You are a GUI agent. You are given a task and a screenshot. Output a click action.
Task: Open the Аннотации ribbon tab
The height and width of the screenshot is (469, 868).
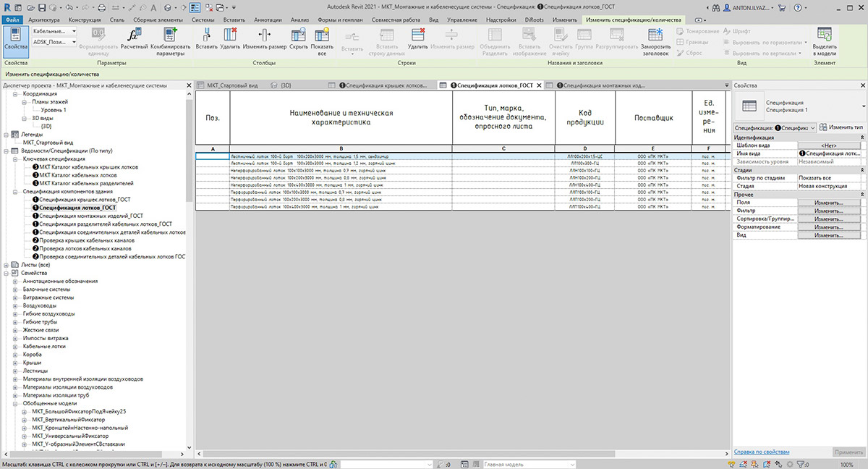click(x=269, y=20)
